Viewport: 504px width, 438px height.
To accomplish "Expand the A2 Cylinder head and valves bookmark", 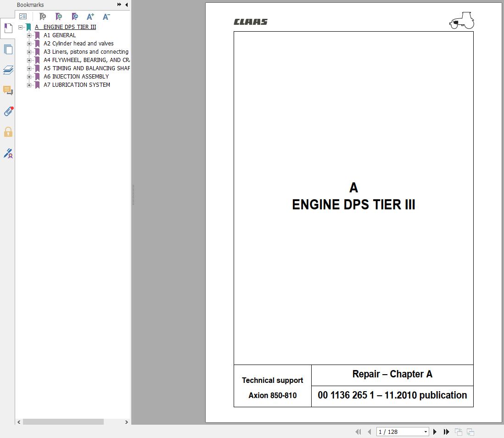I will pos(29,44).
